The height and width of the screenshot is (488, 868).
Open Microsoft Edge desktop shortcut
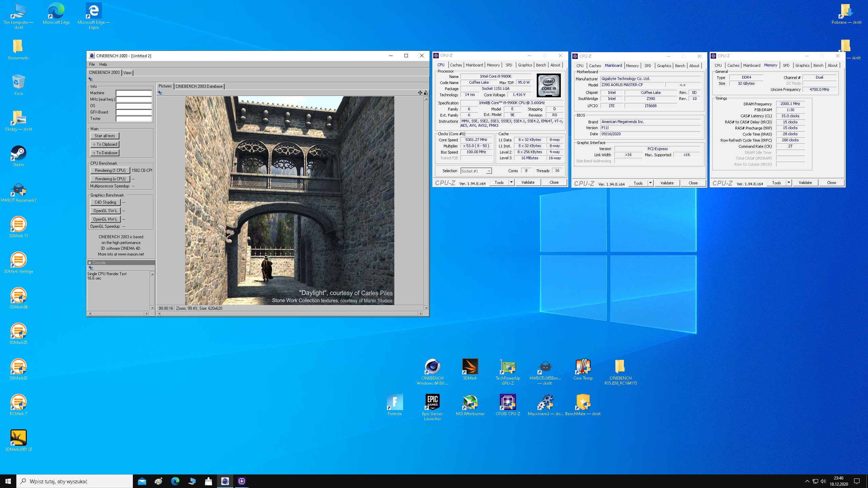(x=56, y=14)
